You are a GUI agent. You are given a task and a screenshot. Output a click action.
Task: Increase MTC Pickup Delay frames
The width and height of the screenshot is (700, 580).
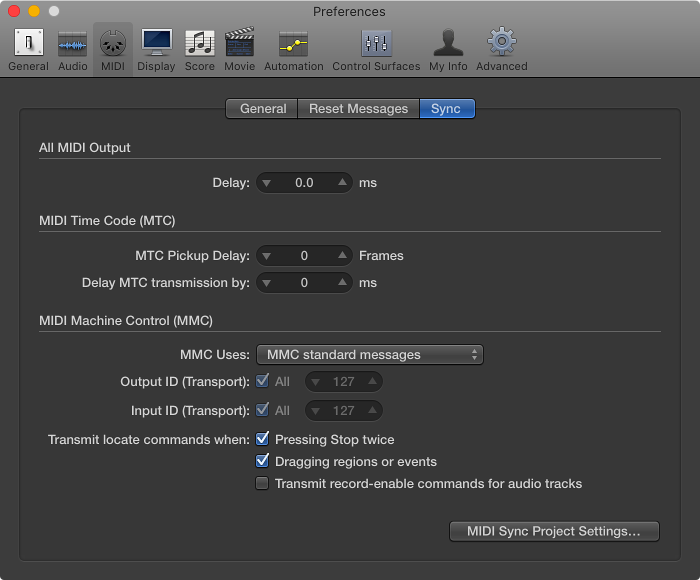point(342,255)
